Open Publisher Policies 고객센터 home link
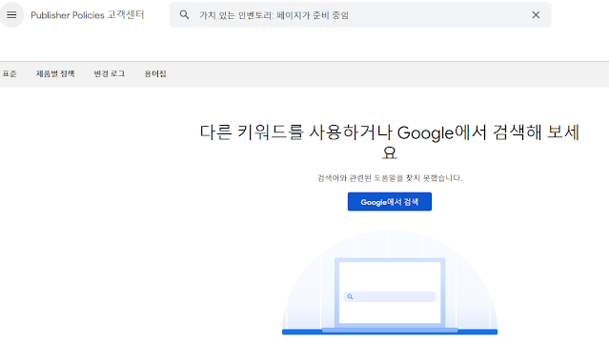The height and width of the screenshot is (364, 609). [x=88, y=14]
